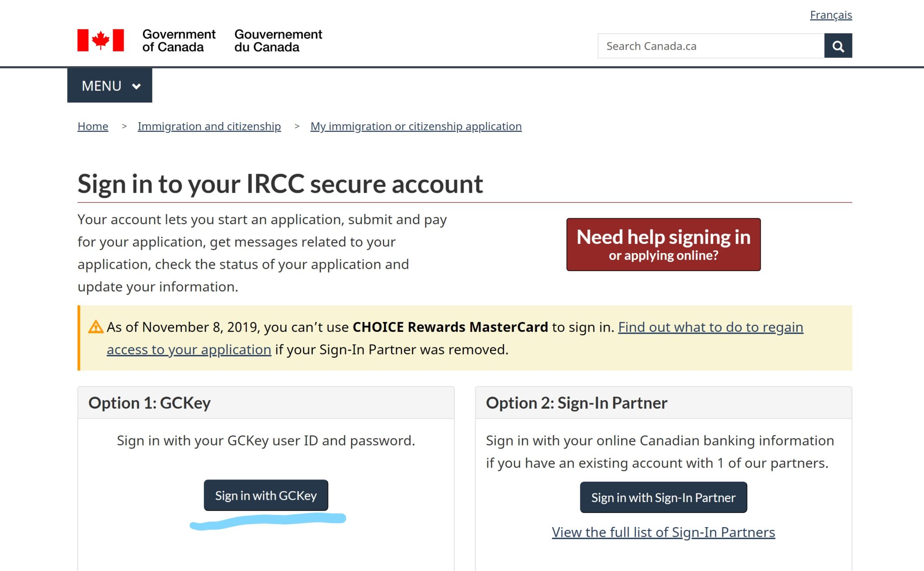The image size is (924, 571).
Task: Click the Option 1: GCKey panel heading
Action: [149, 403]
